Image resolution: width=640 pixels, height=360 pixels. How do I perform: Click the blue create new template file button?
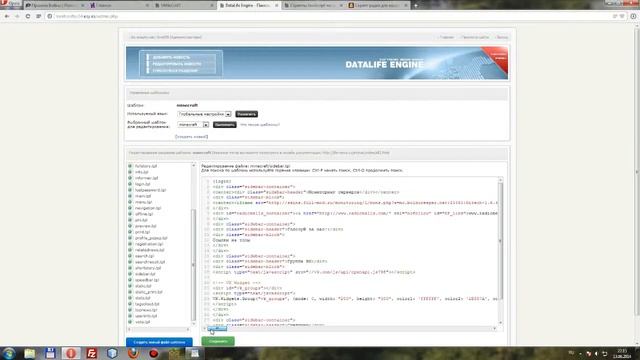159,342
